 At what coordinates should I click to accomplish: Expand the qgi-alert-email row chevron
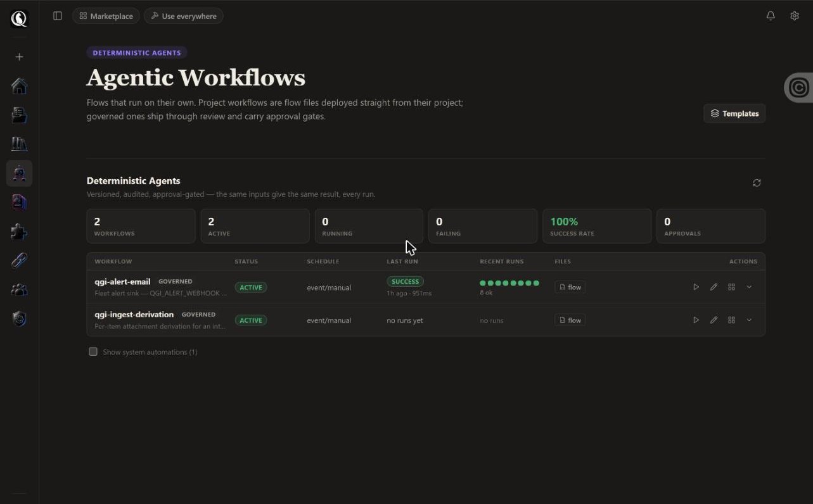tap(749, 287)
